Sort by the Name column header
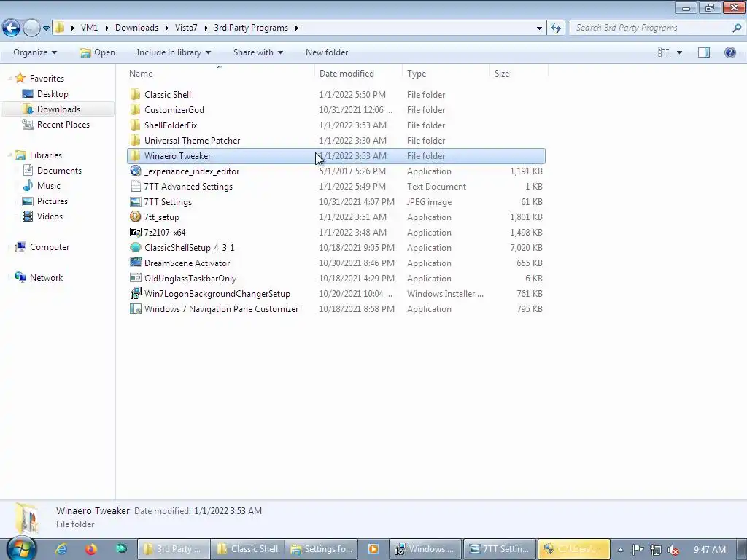 coord(219,74)
